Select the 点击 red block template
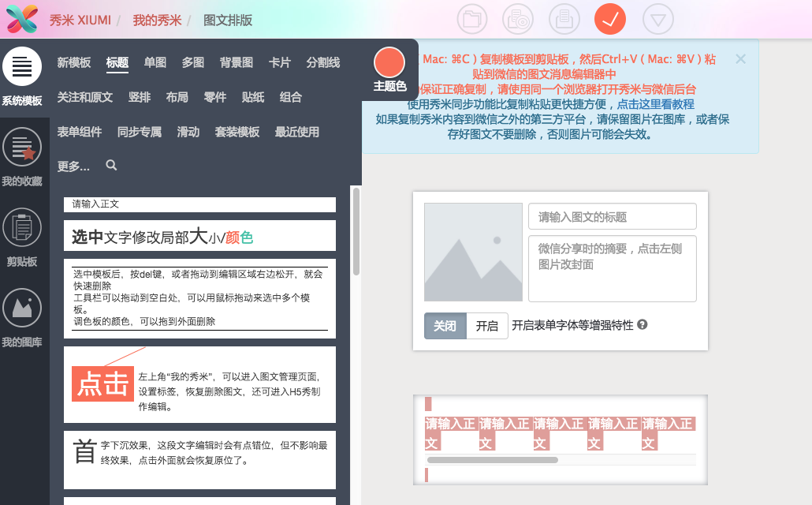The width and height of the screenshot is (812, 505). point(200,385)
